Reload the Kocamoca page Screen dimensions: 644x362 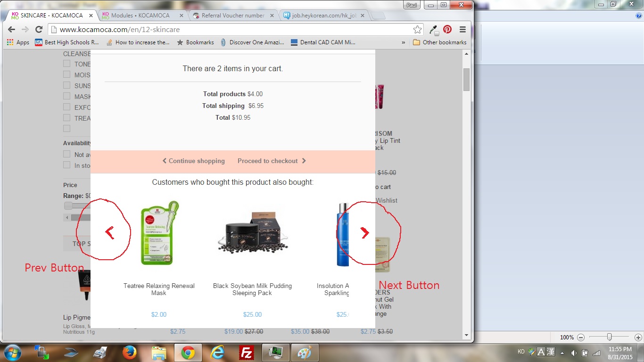click(x=39, y=29)
